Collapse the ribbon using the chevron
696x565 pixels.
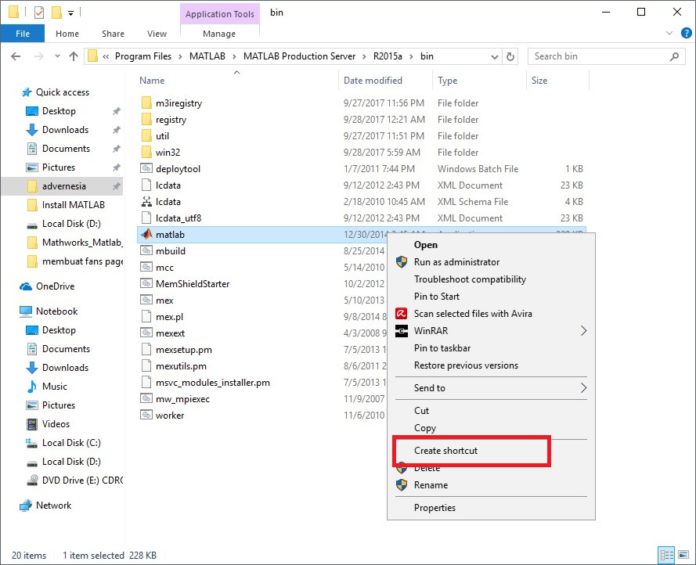(x=669, y=33)
